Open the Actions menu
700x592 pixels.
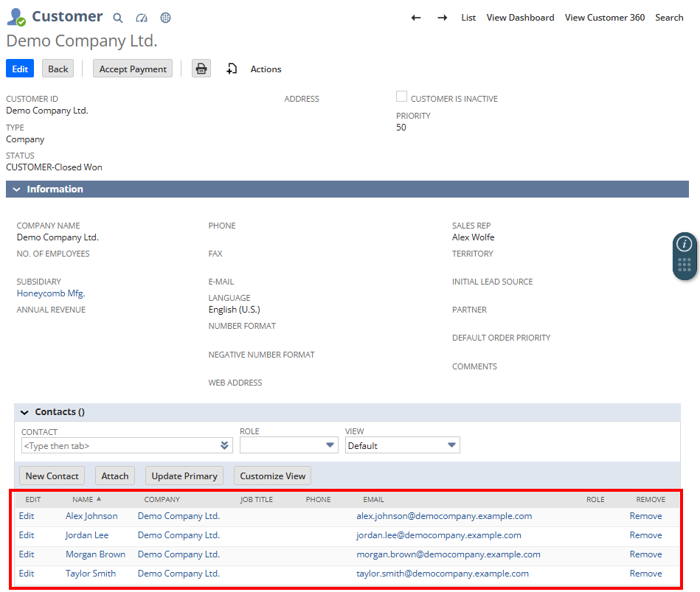[x=266, y=69]
